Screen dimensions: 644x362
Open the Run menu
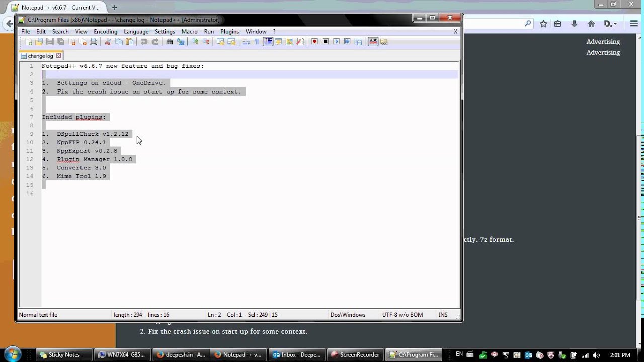click(x=209, y=31)
